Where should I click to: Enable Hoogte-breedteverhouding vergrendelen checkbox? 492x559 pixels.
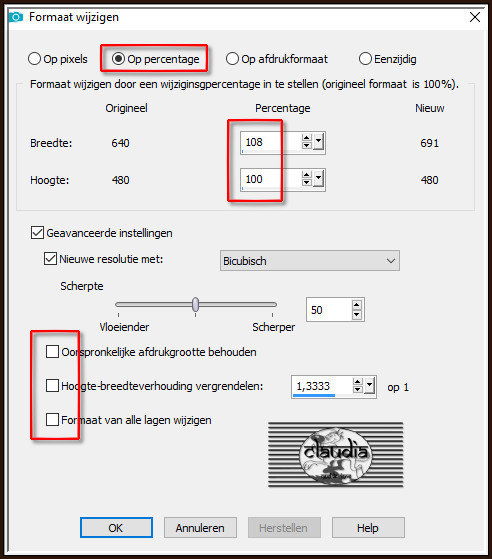(52, 385)
